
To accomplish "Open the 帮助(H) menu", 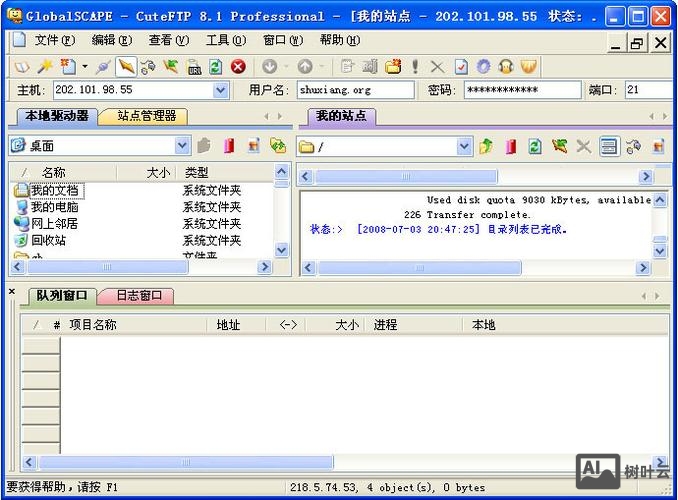I will [340, 40].
